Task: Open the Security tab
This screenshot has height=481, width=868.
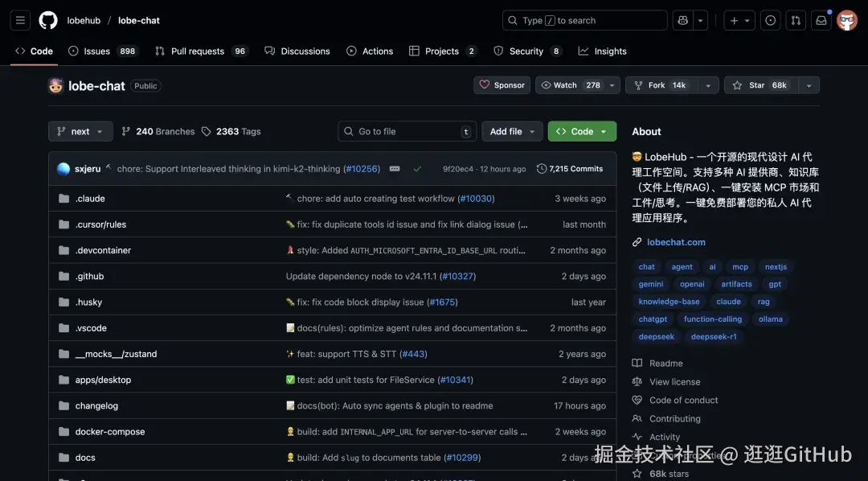Action: point(527,51)
